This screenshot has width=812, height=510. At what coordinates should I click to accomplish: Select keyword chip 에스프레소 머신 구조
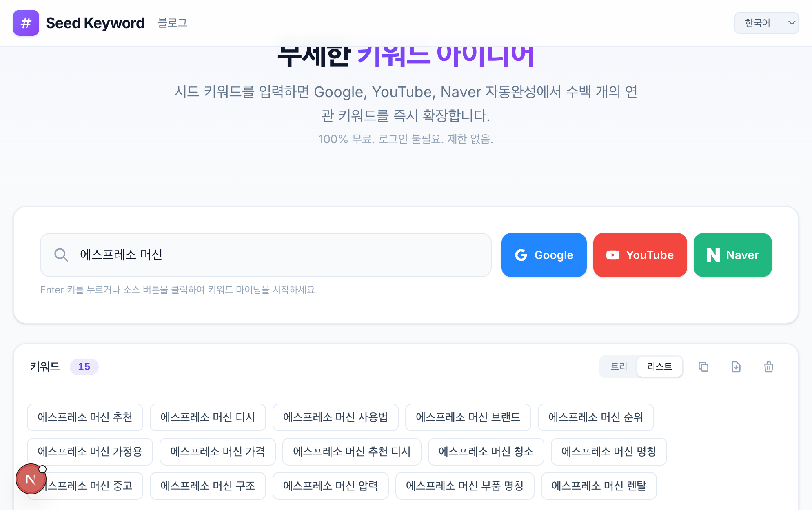pyautogui.click(x=208, y=486)
